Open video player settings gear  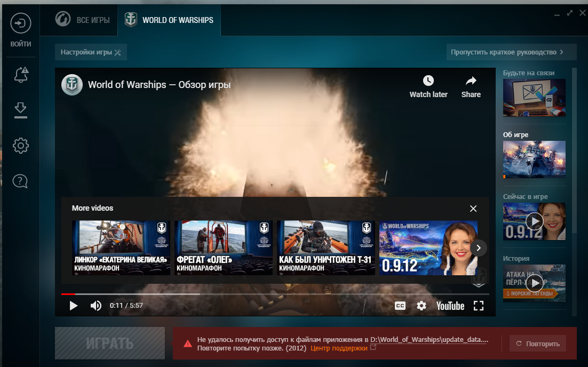tap(422, 306)
